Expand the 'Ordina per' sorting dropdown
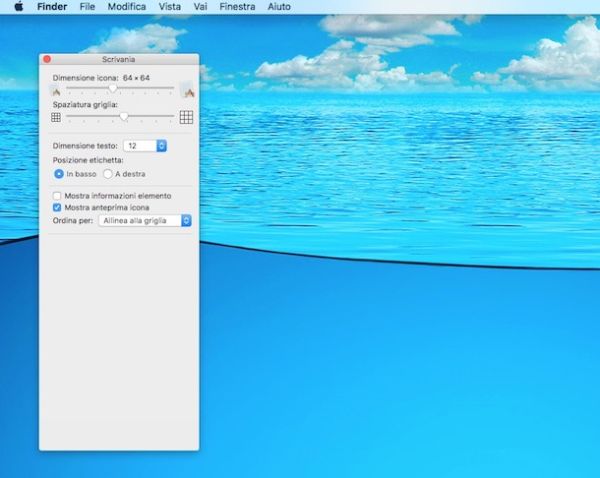600x478 pixels. tap(145, 220)
